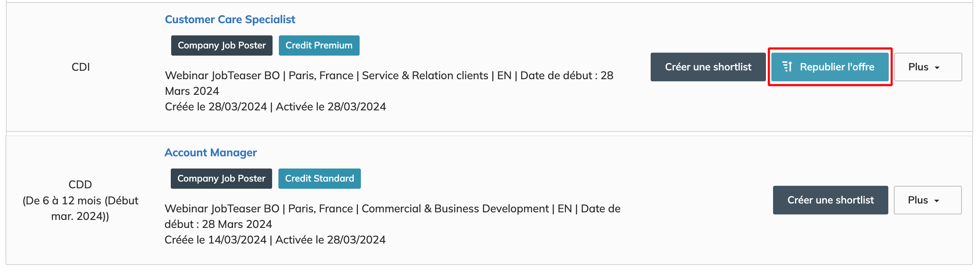Select the Credit Premium badge
Image resolution: width=980 pixels, height=273 pixels.
point(319,45)
